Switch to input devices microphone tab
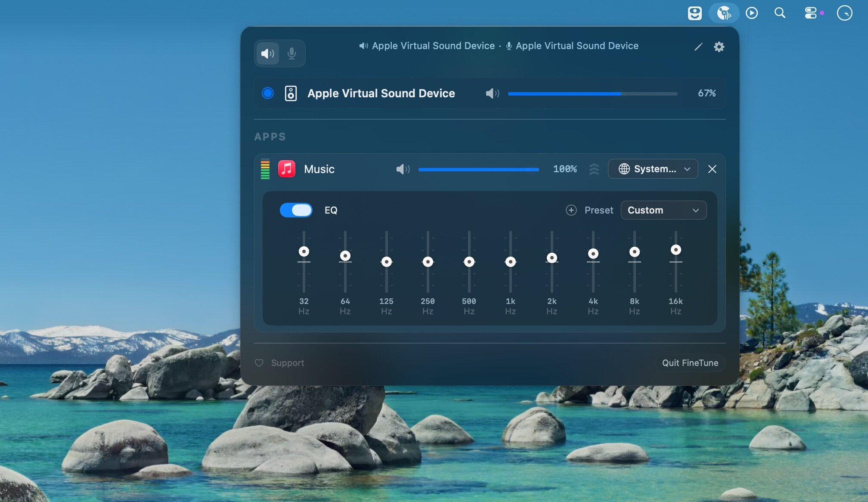This screenshot has height=502, width=868. 291,53
